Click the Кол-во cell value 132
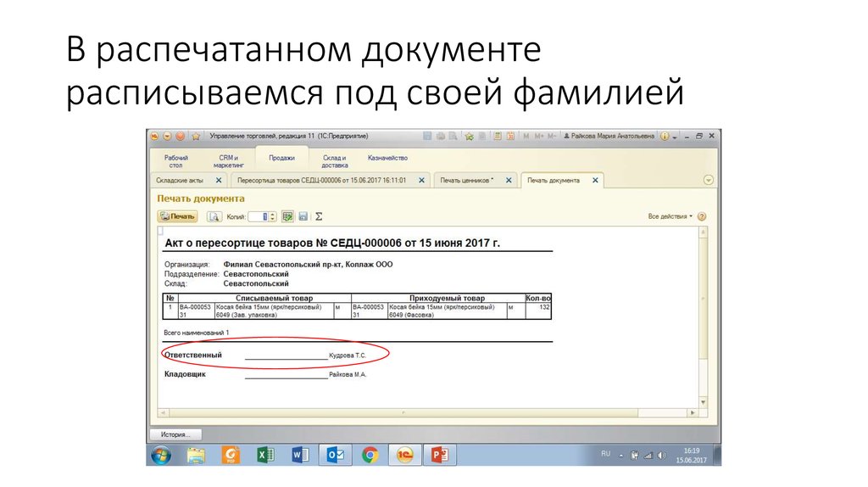Image resolution: width=868 pixels, height=487 pixels. [x=544, y=307]
